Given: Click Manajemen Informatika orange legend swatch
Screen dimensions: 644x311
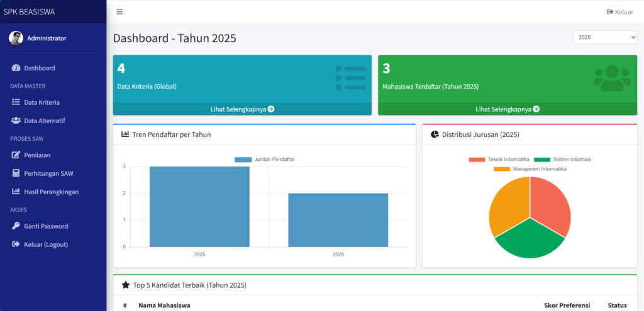Looking at the screenshot, I should coord(501,169).
